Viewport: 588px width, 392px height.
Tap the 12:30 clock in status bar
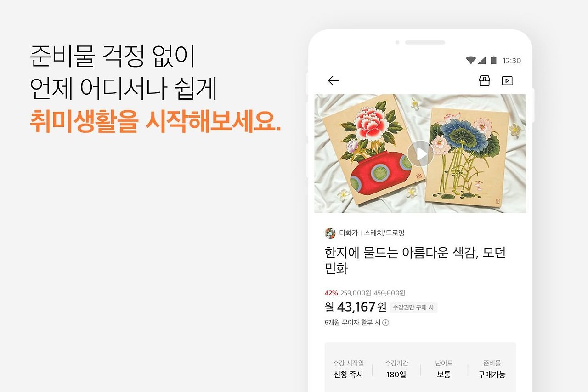click(512, 61)
